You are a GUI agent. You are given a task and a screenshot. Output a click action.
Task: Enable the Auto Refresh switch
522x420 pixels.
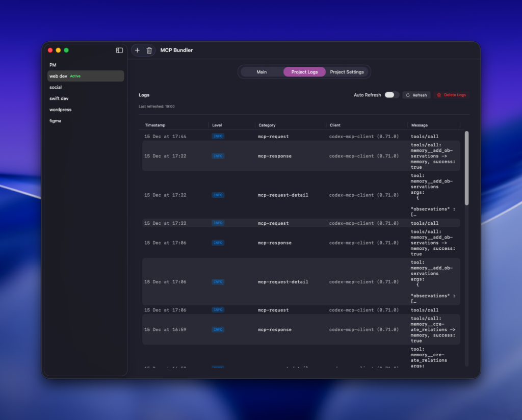pos(391,95)
